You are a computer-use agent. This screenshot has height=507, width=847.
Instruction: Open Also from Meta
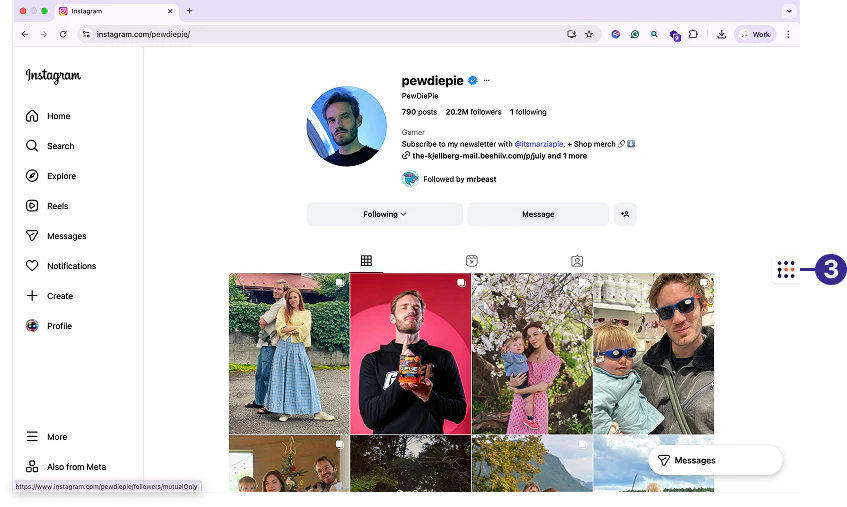click(x=66, y=467)
